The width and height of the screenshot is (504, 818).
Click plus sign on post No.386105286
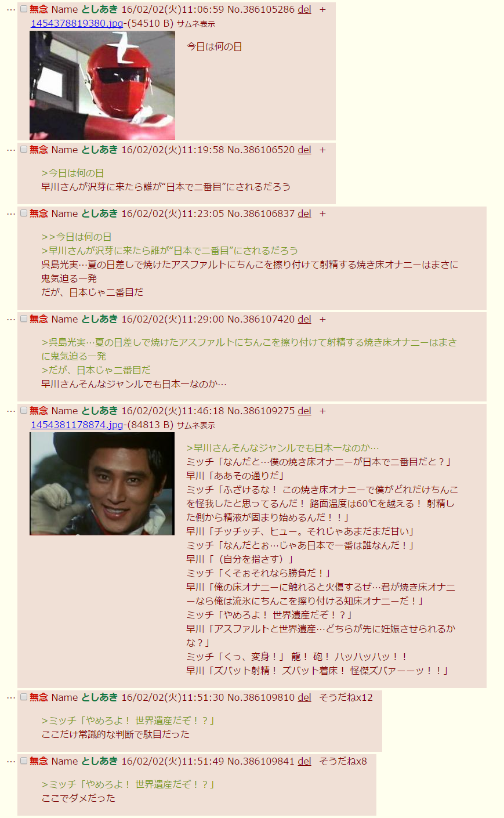click(323, 9)
